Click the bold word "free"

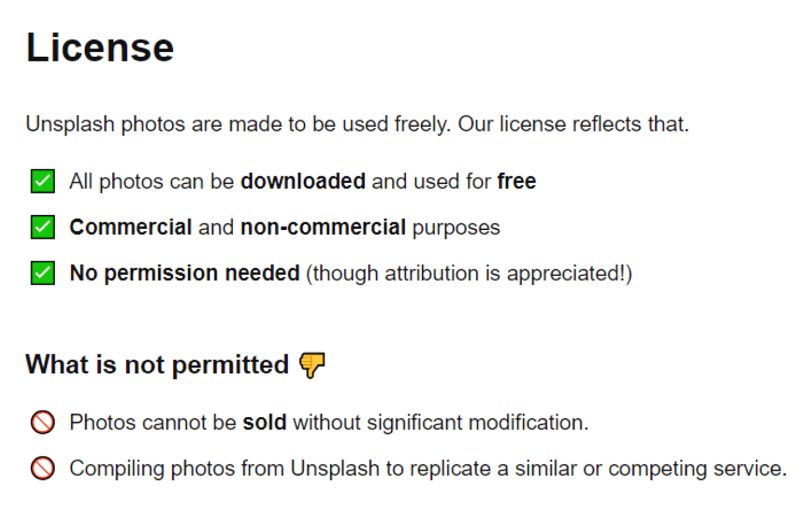click(x=516, y=181)
